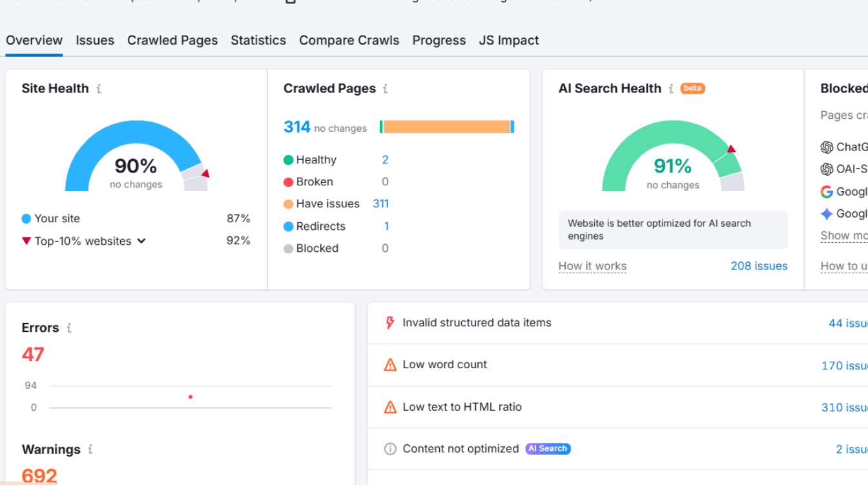868x496 pixels.
Task: Click the Crawled Pages info icon
Action: pos(386,89)
